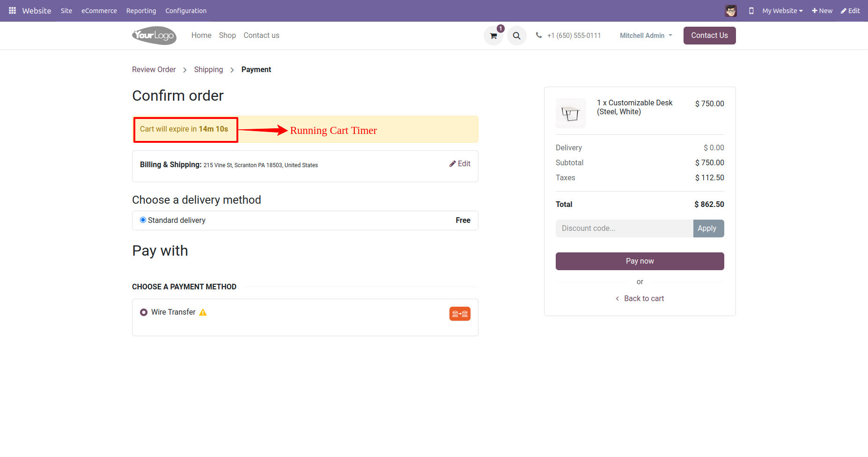The image size is (868, 457).
Task: Select the Standard delivery radio button
Action: pos(143,220)
